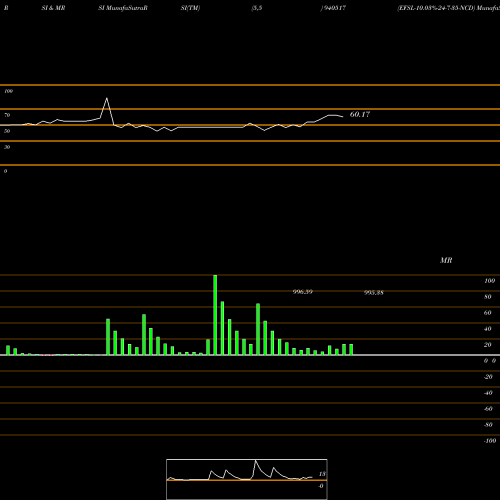Click the 50 label on the RSI axis

[x=7, y=131]
